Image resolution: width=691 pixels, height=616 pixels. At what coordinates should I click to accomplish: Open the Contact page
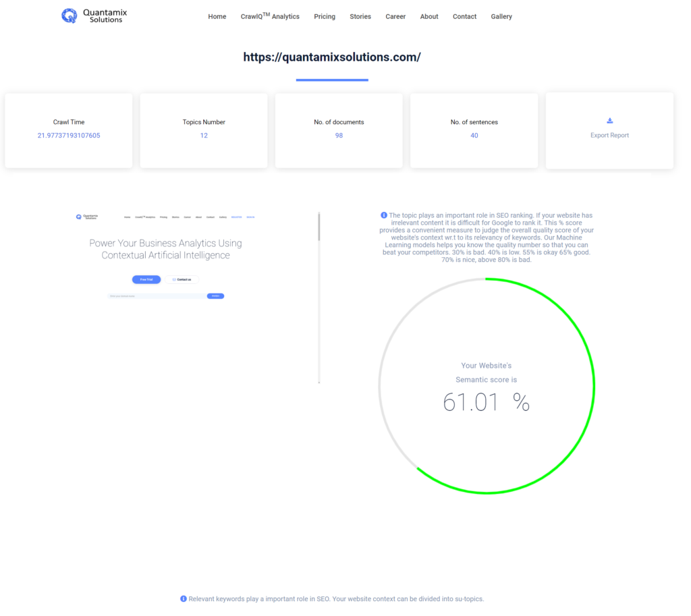(464, 17)
